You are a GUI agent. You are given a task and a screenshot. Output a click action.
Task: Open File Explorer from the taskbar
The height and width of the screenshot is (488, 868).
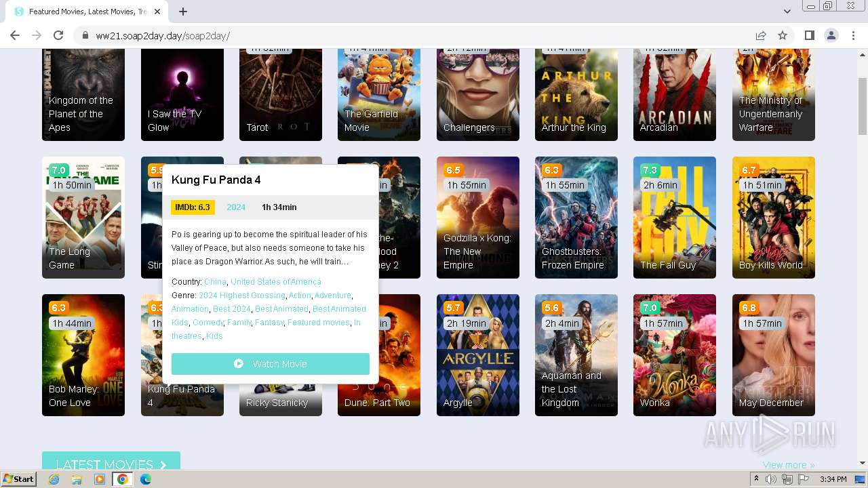(77, 479)
